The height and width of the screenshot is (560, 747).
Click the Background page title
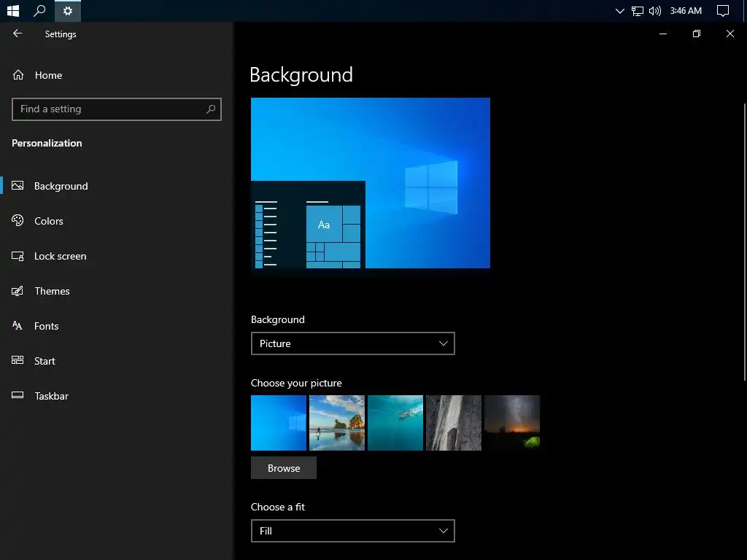(x=301, y=75)
